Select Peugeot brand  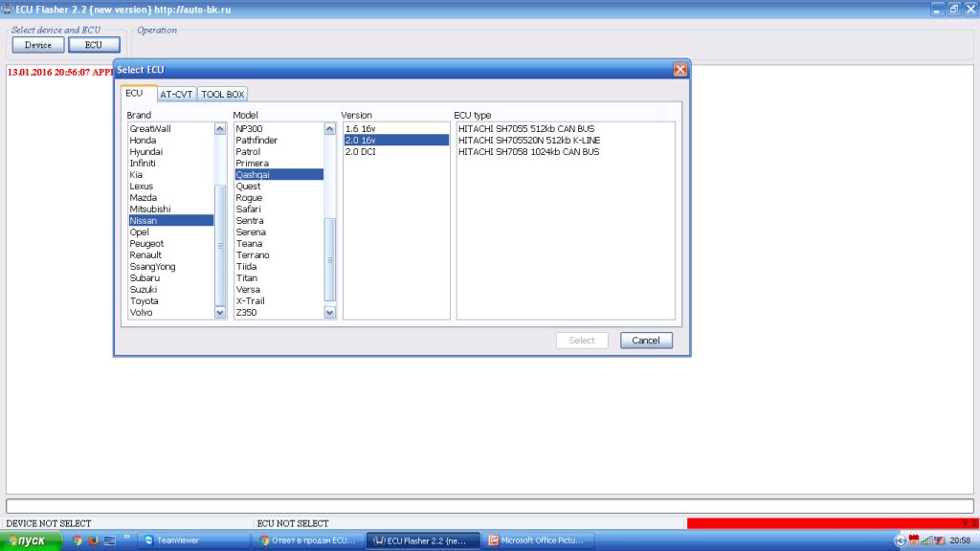[x=170, y=244]
